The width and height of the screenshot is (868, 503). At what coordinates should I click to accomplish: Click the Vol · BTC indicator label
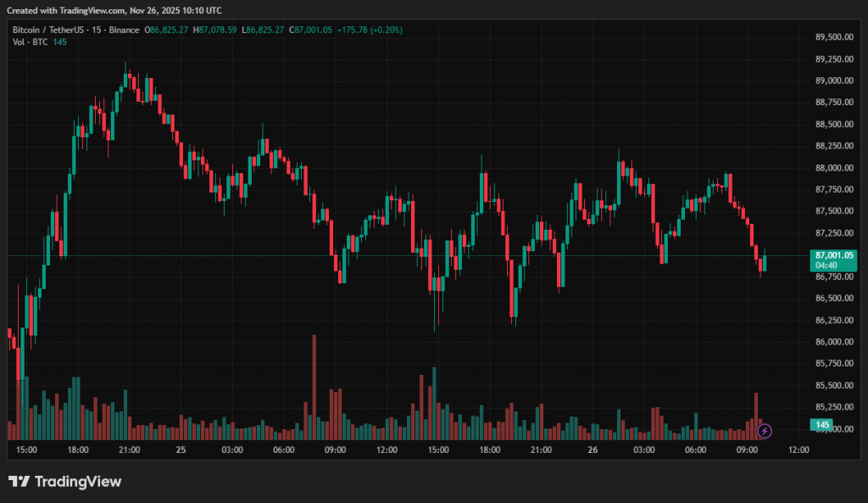(29, 42)
